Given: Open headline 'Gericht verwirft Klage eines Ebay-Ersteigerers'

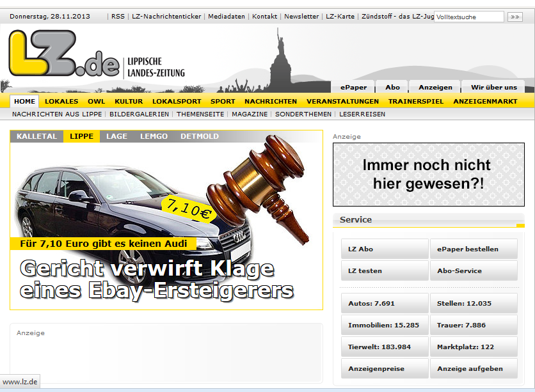Looking at the screenshot, I should [157, 279].
